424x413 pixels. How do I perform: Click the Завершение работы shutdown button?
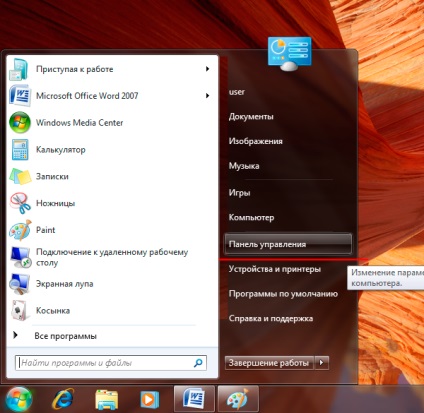point(269,363)
